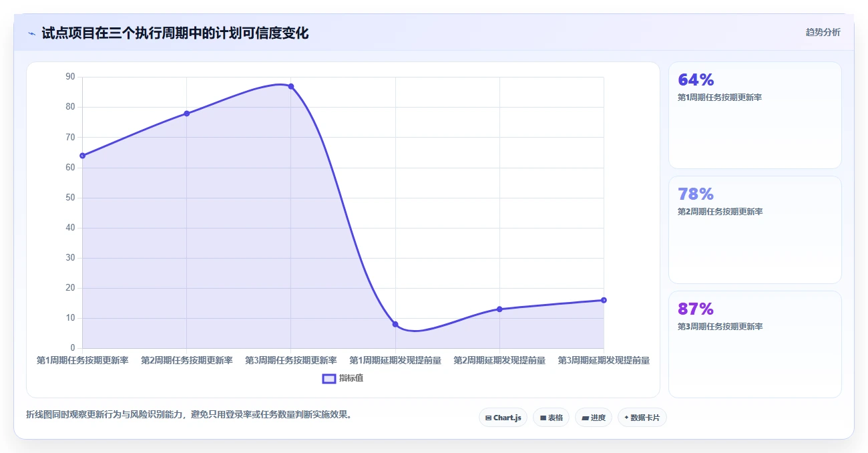Click the data point for 第2周期延期发现提前量
The width and height of the screenshot is (868, 453).
click(499, 309)
